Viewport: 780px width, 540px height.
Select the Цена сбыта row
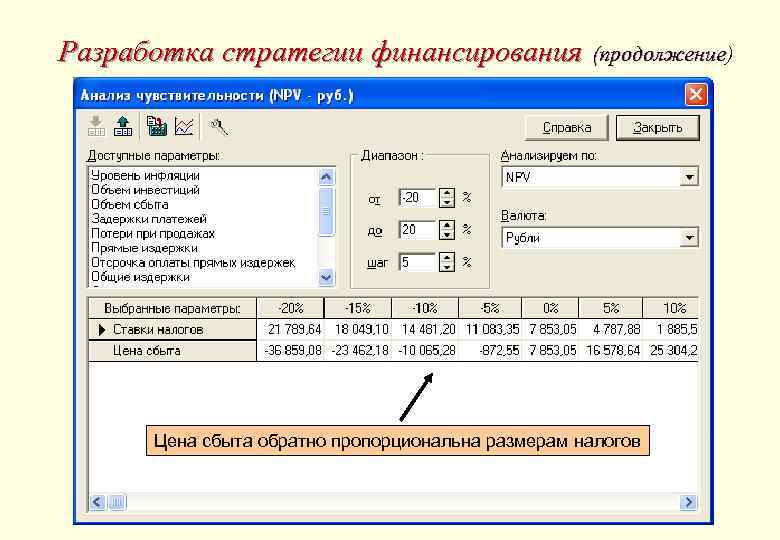(172, 351)
